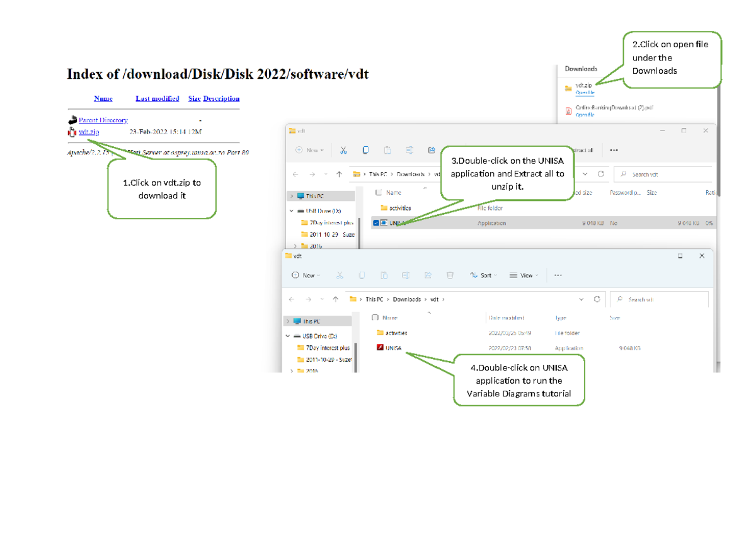
Task: Click the Copy icon in the upper vdt window toolbar
Action: click(365, 150)
